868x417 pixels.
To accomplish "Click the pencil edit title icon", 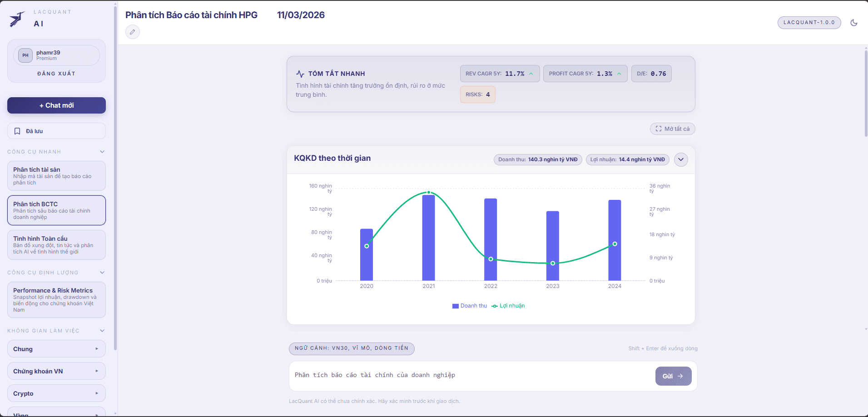I will 133,32.
